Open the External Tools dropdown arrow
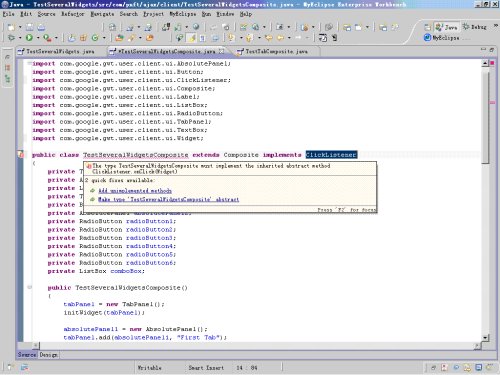The height and width of the screenshot is (375, 500). click(56, 38)
